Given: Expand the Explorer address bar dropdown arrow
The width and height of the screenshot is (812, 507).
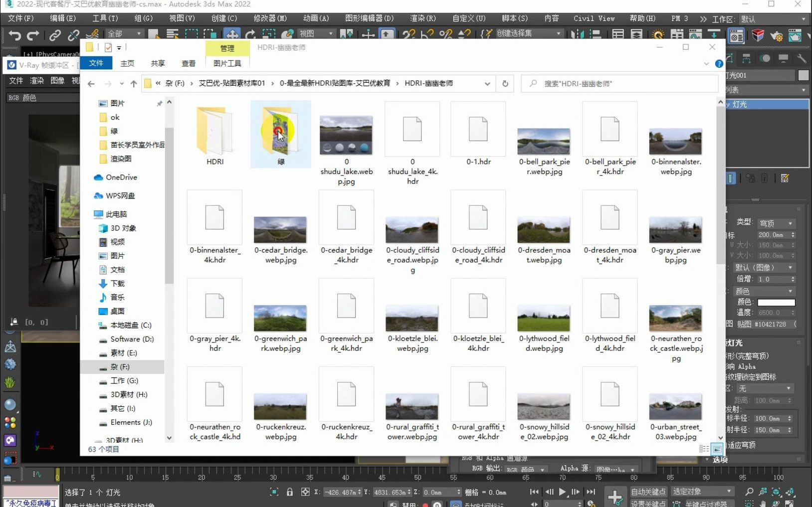Looking at the screenshot, I should click(x=488, y=84).
